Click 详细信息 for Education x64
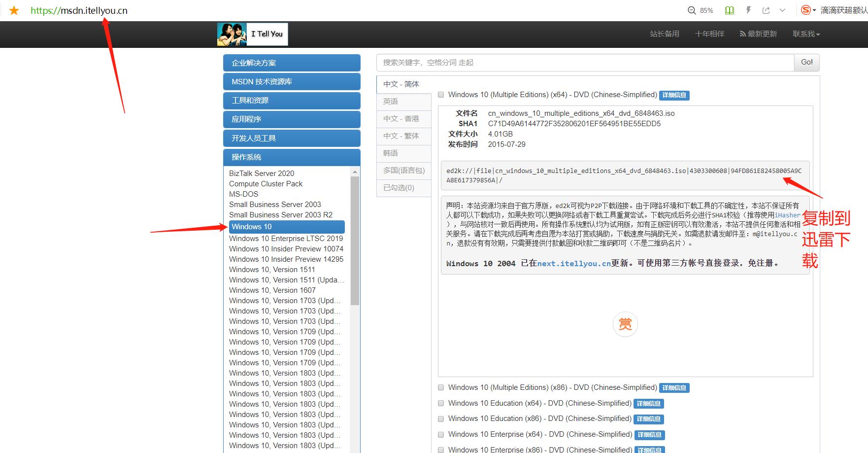 click(x=649, y=404)
